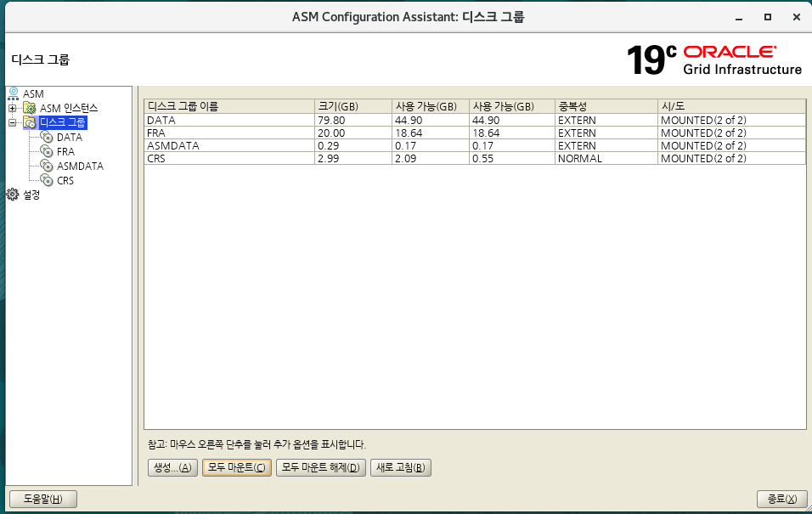Click the disk icon beside FRA in tree
This screenshot has width=812, height=514.
(47, 152)
